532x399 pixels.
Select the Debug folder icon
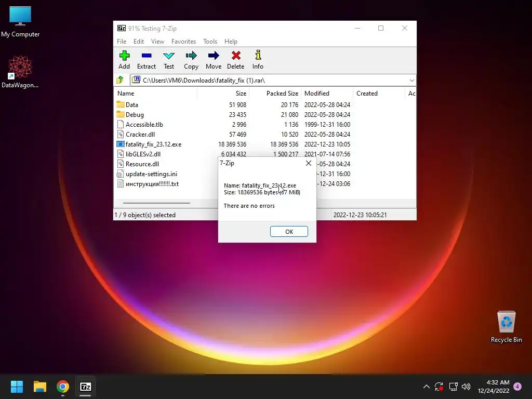pyautogui.click(x=121, y=114)
